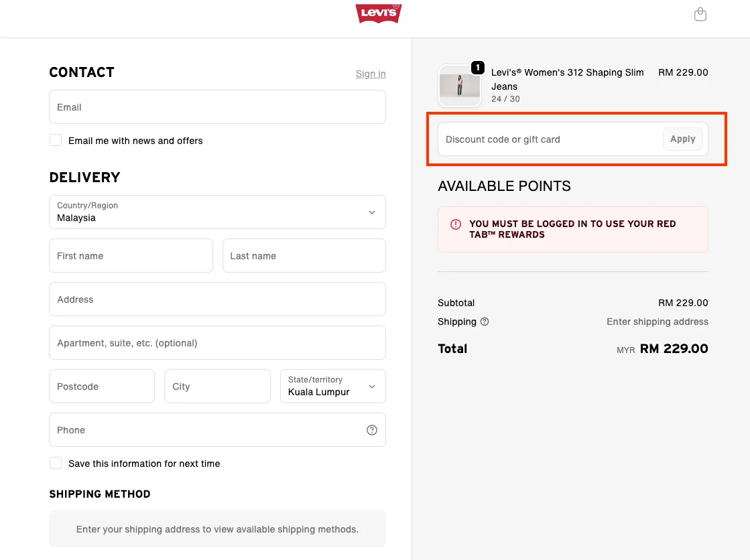Click into the Address field
Image resolution: width=750 pixels, height=560 pixels.
pyautogui.click(x=217, y=299)
